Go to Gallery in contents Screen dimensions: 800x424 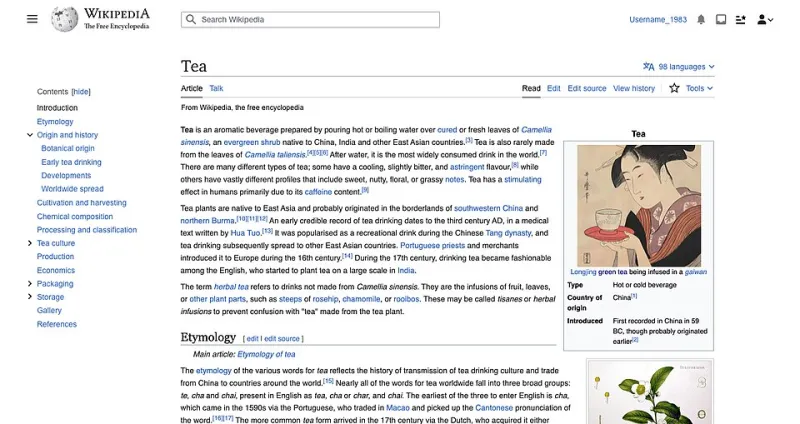[49, 310]
